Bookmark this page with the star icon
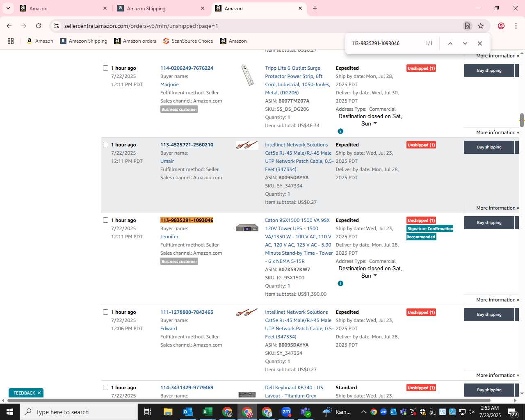This screenshot has height=420, width=525. click(481, 26)
